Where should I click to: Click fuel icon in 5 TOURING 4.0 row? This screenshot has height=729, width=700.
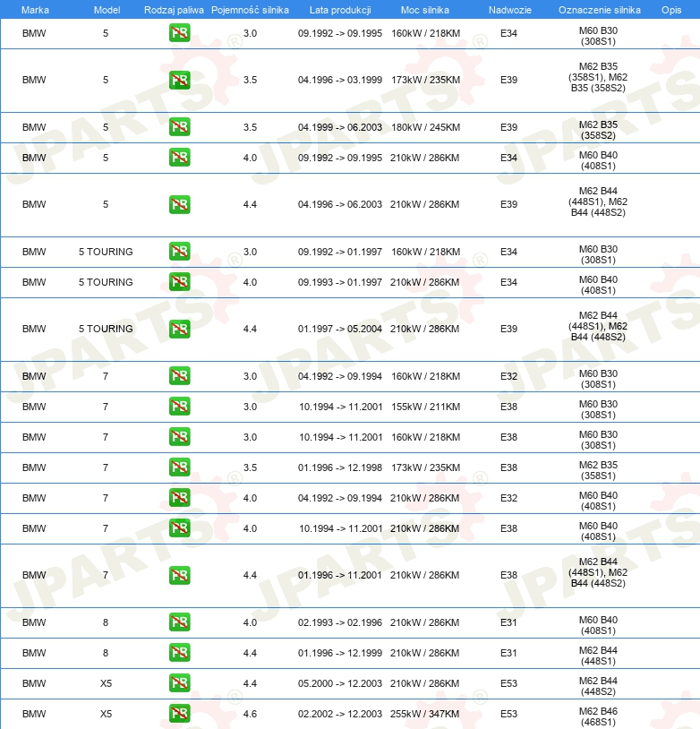pos(179,282)
